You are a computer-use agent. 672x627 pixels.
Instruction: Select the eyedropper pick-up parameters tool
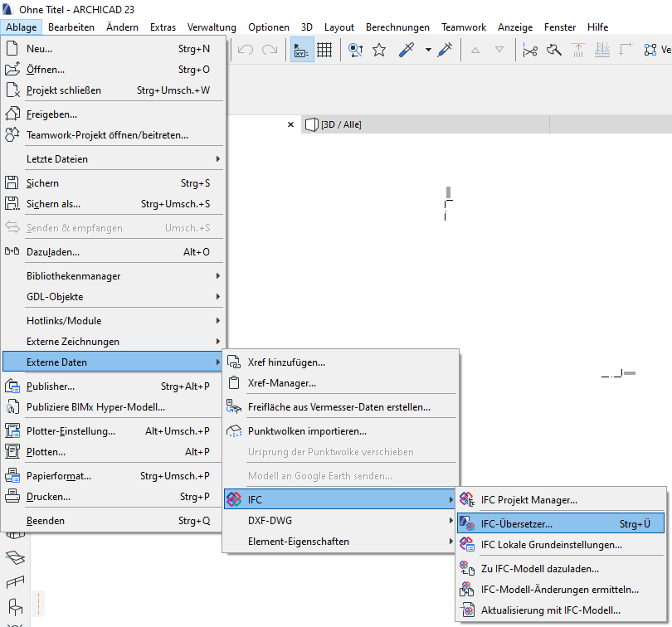point(406,50)
